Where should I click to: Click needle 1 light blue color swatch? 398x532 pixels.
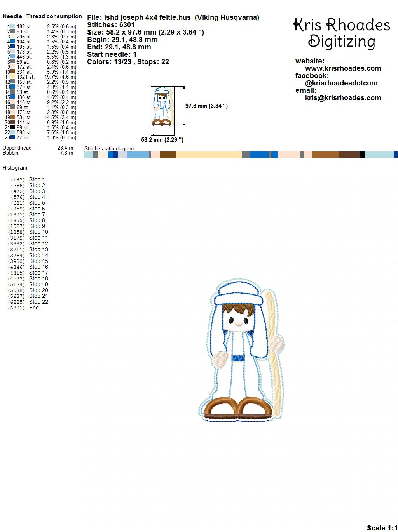pos(13,26)
